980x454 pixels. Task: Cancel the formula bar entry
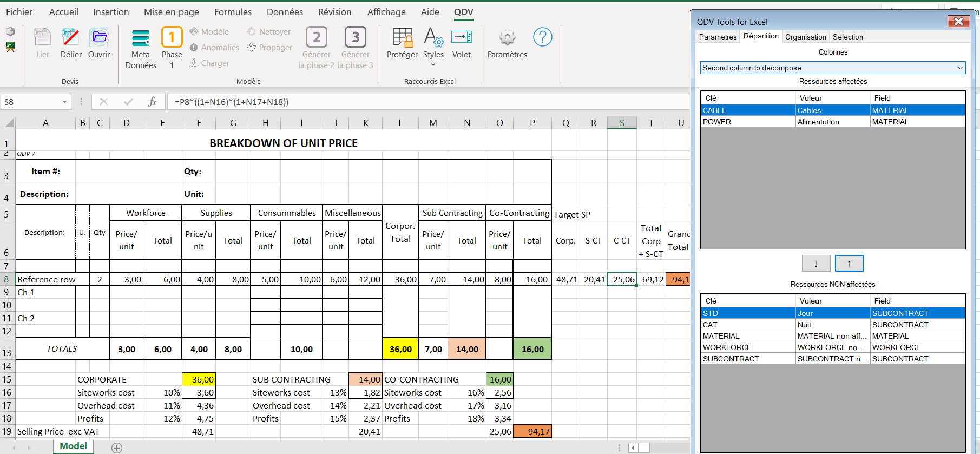(104, 102)
